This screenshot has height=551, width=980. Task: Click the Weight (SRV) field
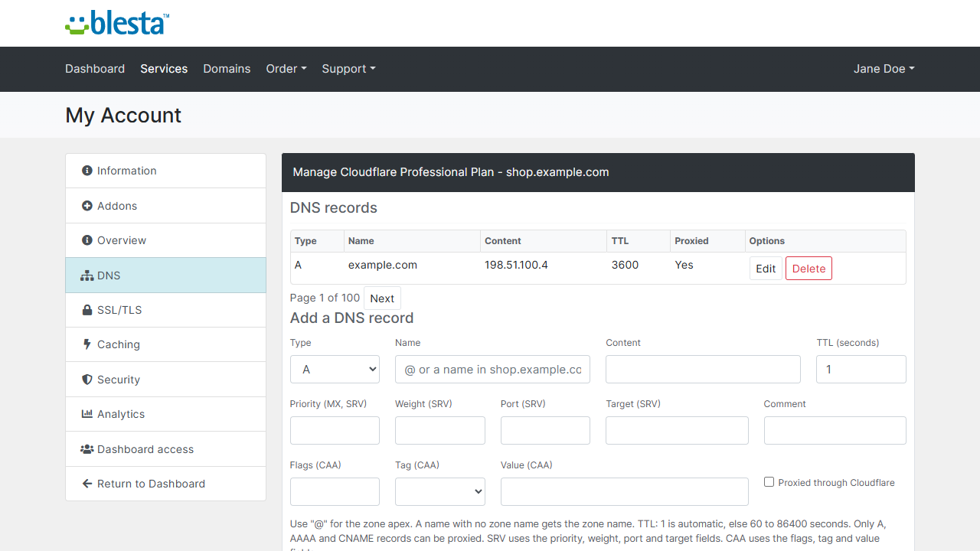tap(440, 430)
